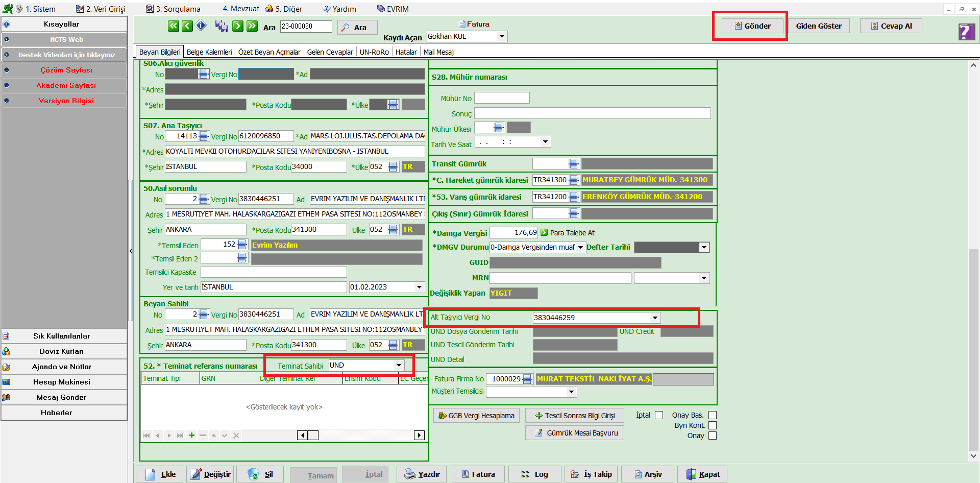Switch to Belge Kalemleri tab

click(209, 52)
